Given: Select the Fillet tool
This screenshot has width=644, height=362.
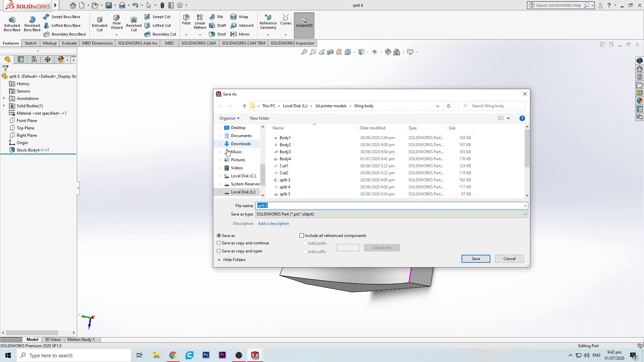Looking at the screenshot, I should click(x=186, y=20).
